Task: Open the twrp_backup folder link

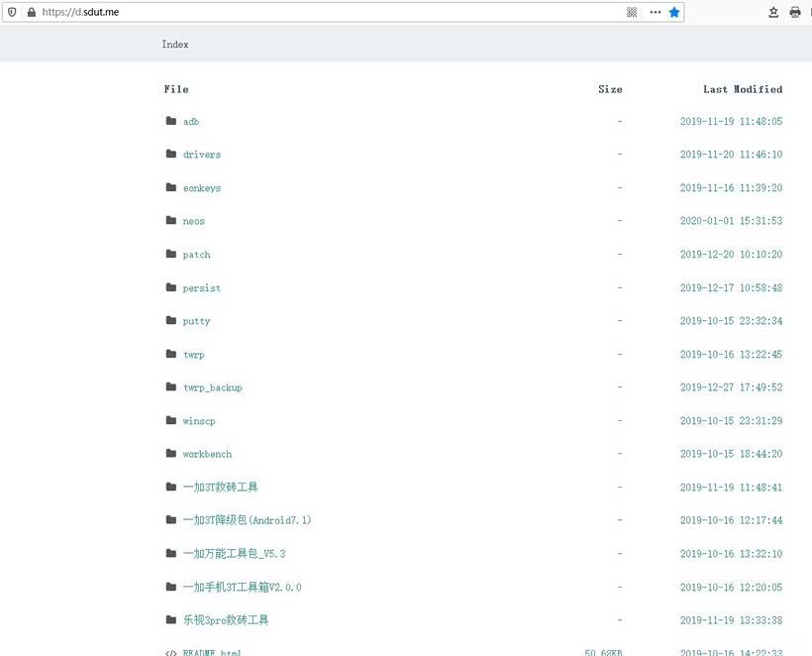Action: [x=212, y=387]
